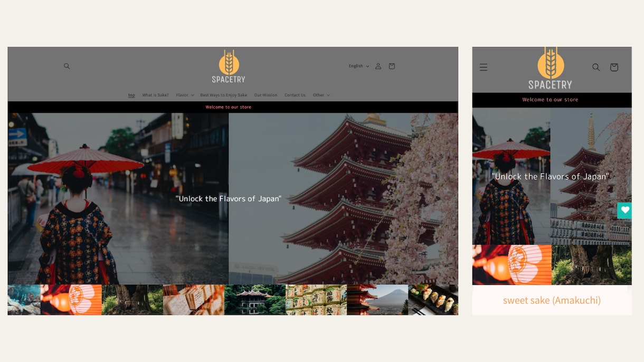Viewport: 644px width, 362px height.
Task: Open Best Ways to Enjoy Sake page
Action: tap(223, 95)
